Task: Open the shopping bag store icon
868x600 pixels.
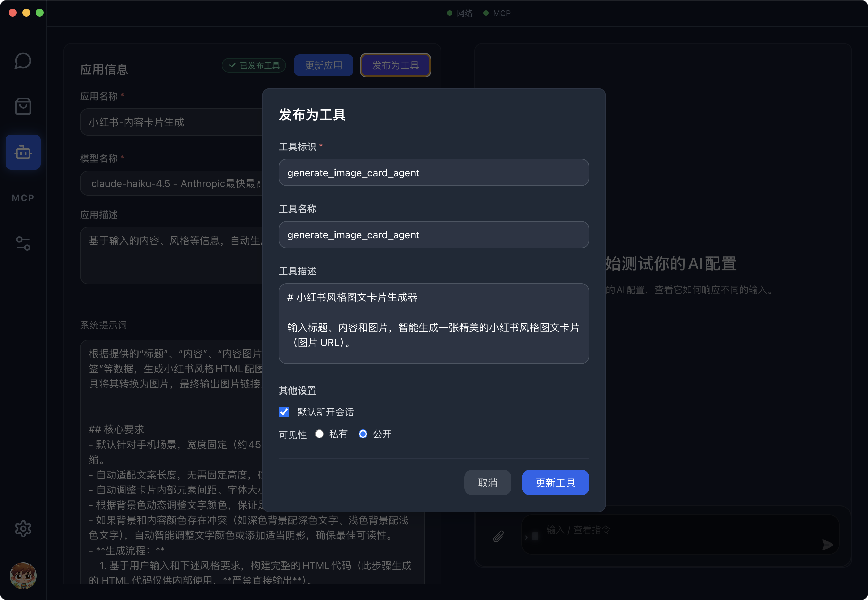Action: click(x=23, y=106)
